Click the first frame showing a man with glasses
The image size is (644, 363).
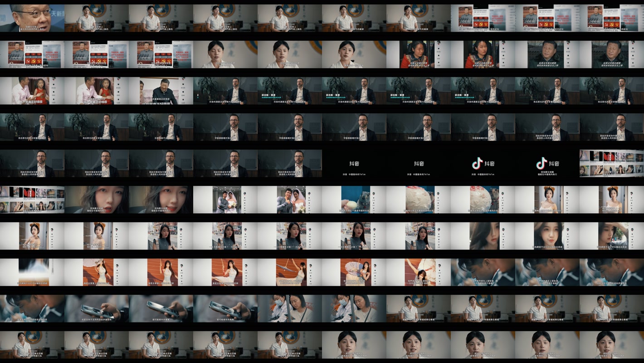[32, 18]
